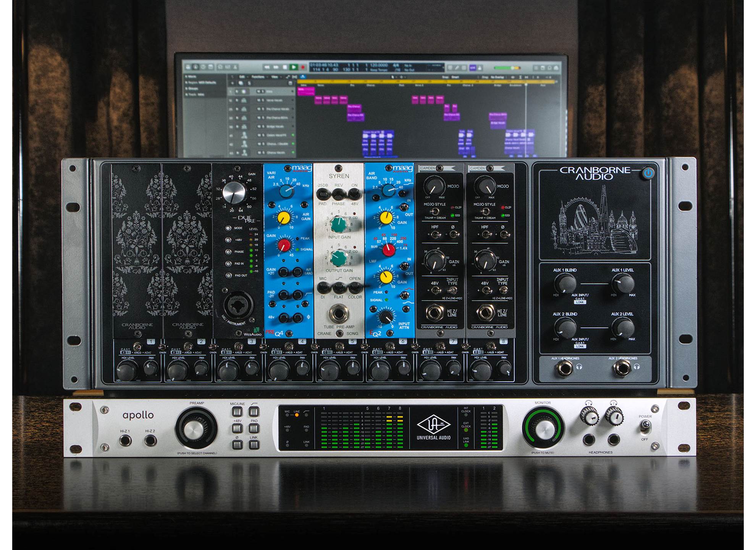The image size is (756, 550).
Task: Adjust the master volume slider in Logic
Action: point(508,68)
